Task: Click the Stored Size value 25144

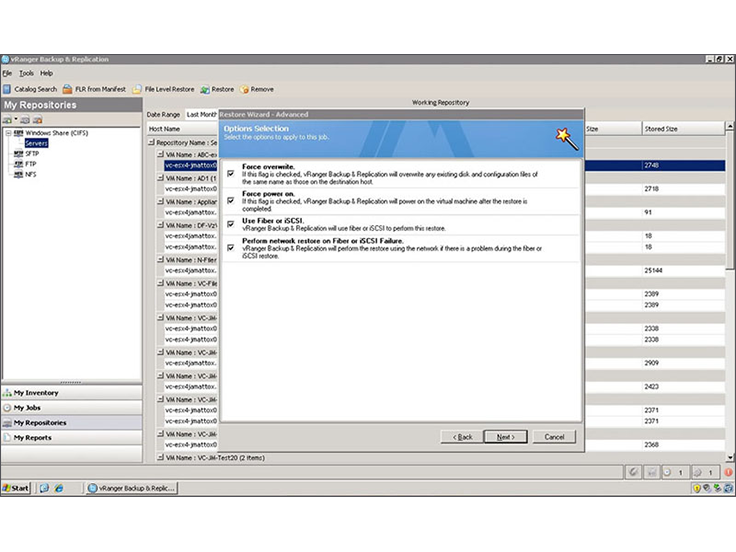Action: coord(653,270)
